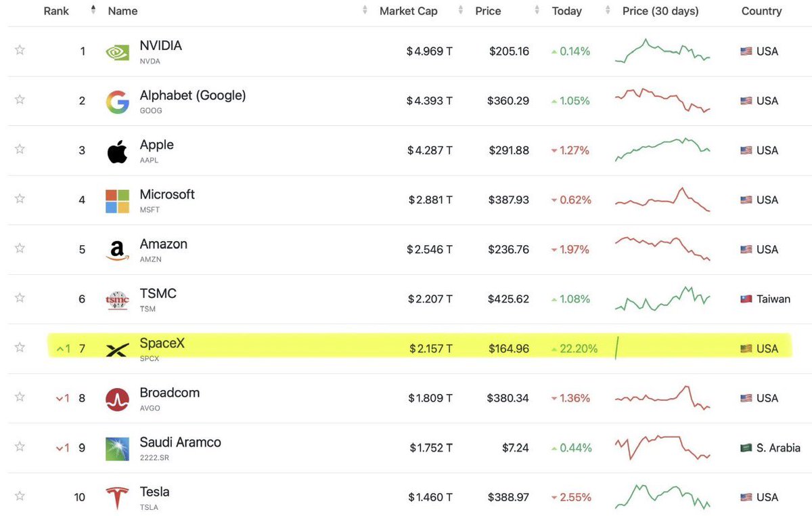Click the Amazon logo icon
The width and height of the screenshot is (812, 516).
coord(117,251)
